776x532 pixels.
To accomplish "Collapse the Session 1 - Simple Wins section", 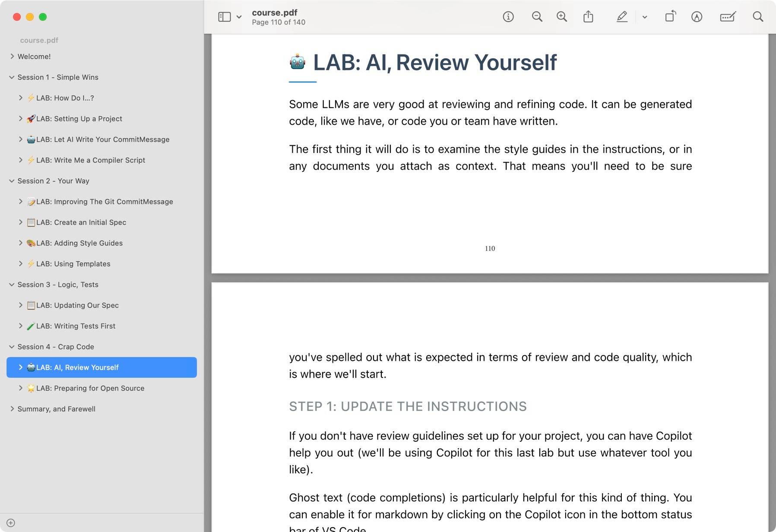I will (12, 77).
